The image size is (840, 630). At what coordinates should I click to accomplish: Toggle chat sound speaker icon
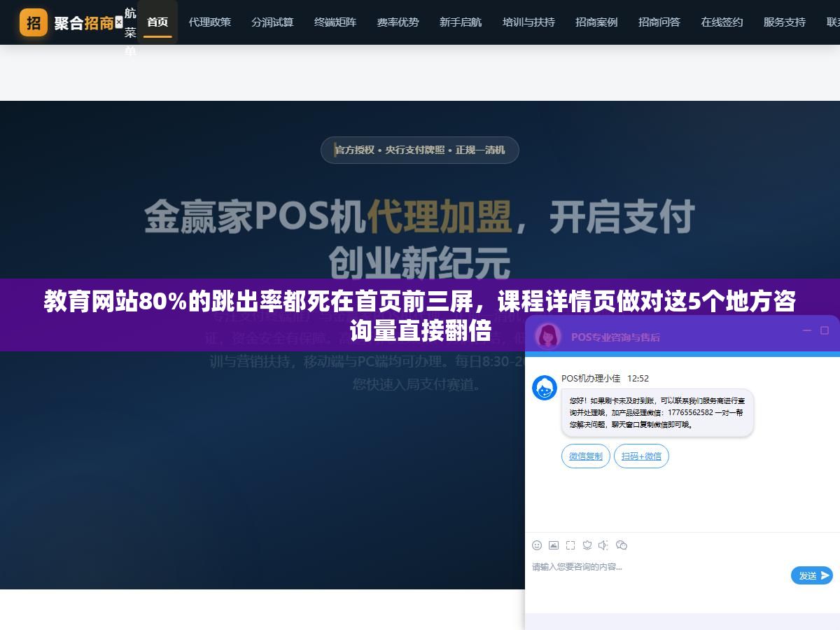tap(604, 545)
